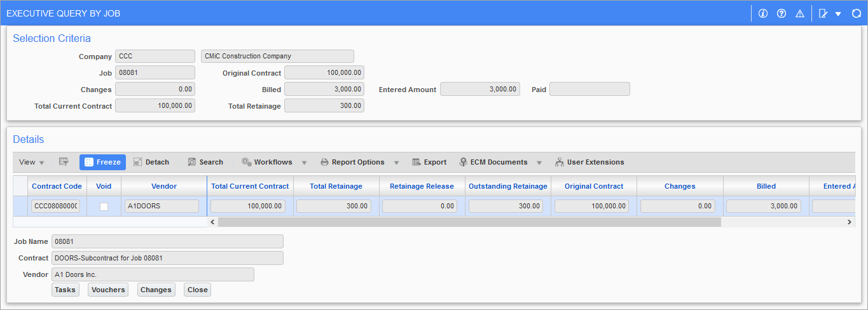Click the warning triangle icon

pyautogui.click(x=800, y=13)
